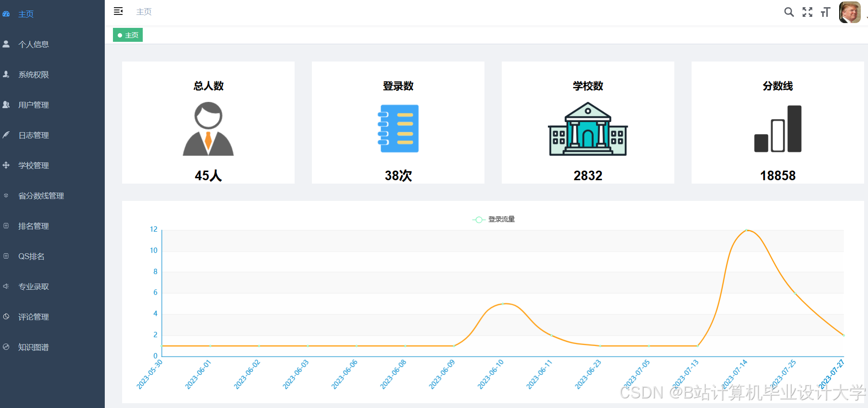Click the 18858 score line value
This screenshot has height=408, width=868.
pos(778,175)
